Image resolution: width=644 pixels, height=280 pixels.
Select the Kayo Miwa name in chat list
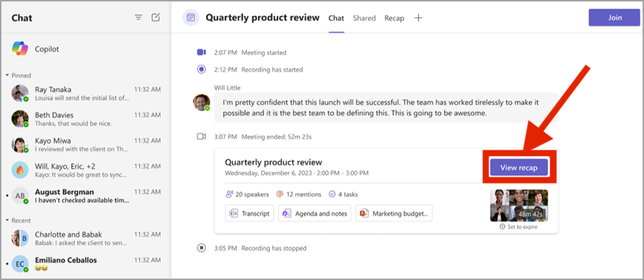(53, 141)
